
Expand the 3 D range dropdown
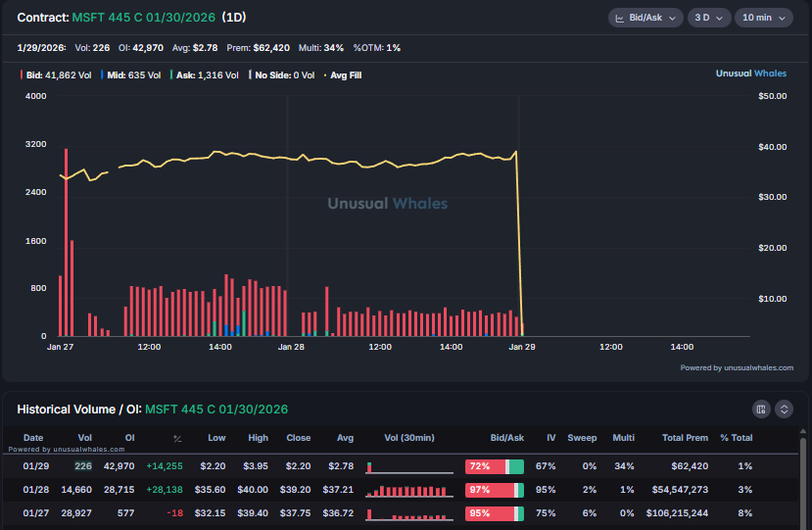pyautogui.click(x=708, y=18)
